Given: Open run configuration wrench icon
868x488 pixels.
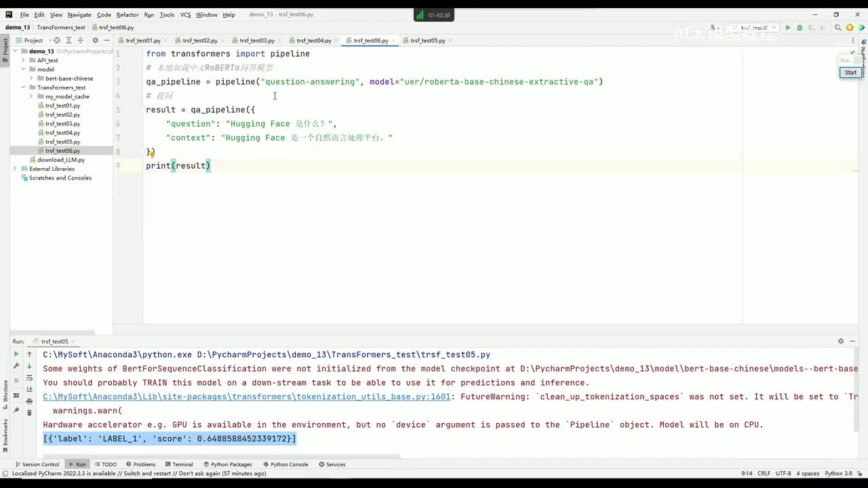Looking at the screenshot, I should click(16, 366).
